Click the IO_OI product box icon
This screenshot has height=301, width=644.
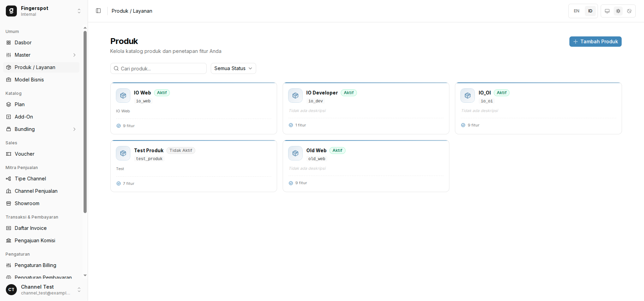468,96
